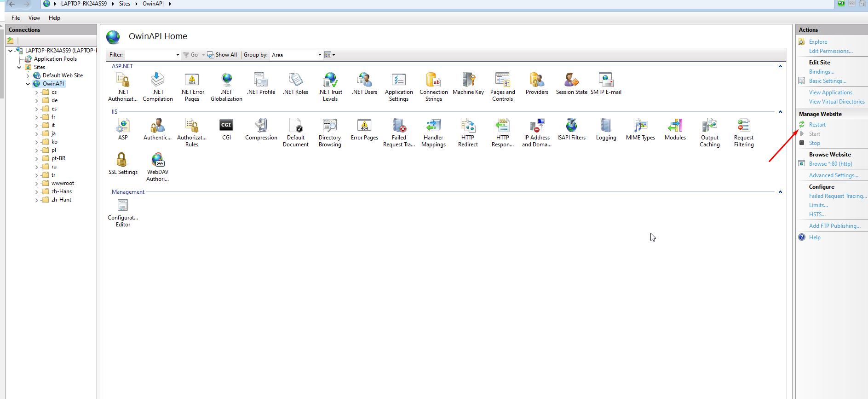Open .NET Error Pages icon
This screenshot has height=399, width=868.
click(x=192, y=87)
